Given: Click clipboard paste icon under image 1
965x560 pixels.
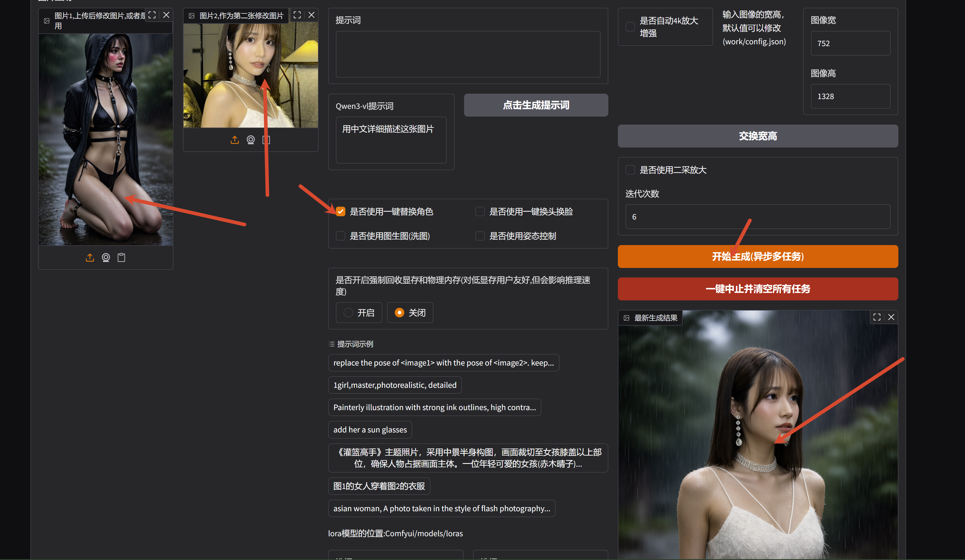Looking at the screenshot, I should (x=121, y=258).
